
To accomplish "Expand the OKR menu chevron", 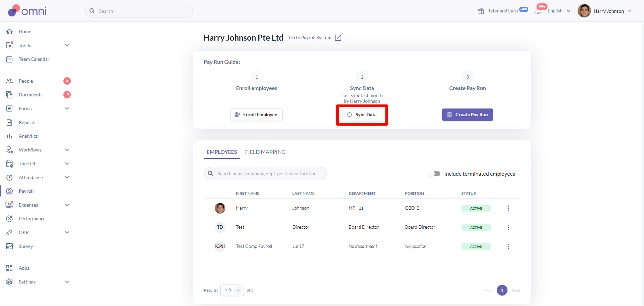I will 67,232.
